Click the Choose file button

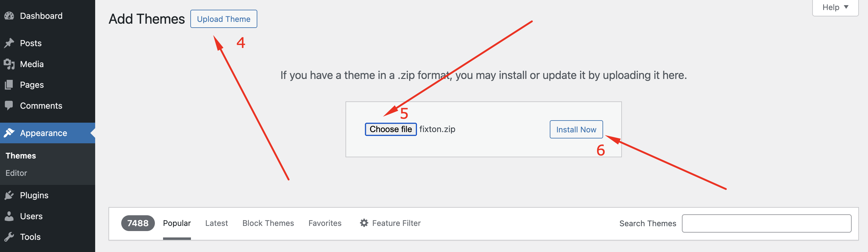point(391,130)
